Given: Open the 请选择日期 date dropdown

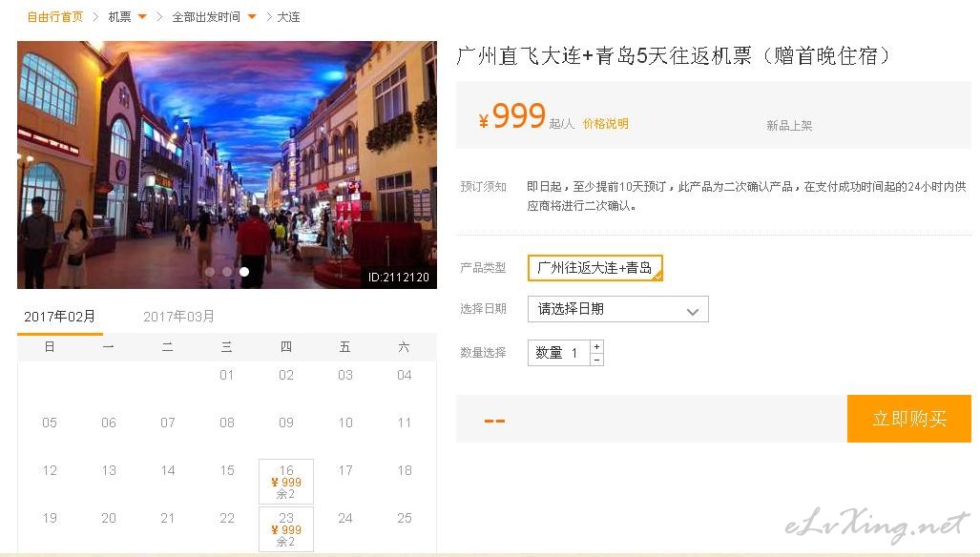Looking at the screenshot, I should point(618,309).
